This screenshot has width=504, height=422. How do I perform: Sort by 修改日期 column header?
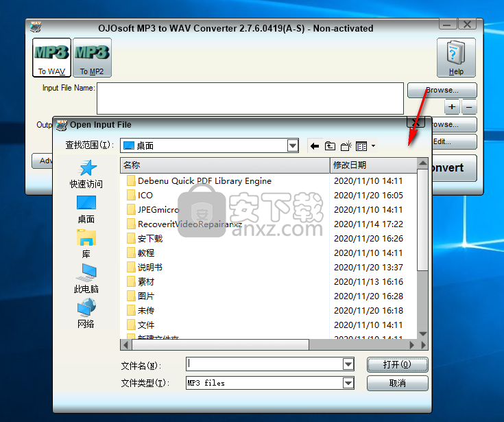pyautogui.click(x=374, y=165)
